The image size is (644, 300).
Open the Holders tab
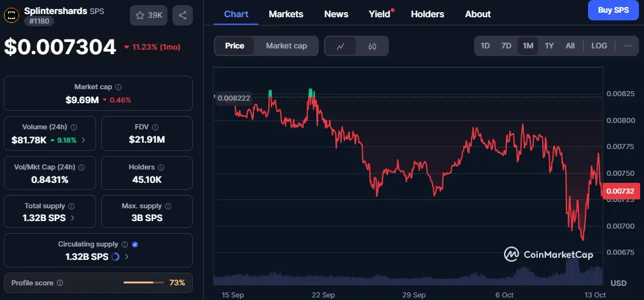point(426,14)
